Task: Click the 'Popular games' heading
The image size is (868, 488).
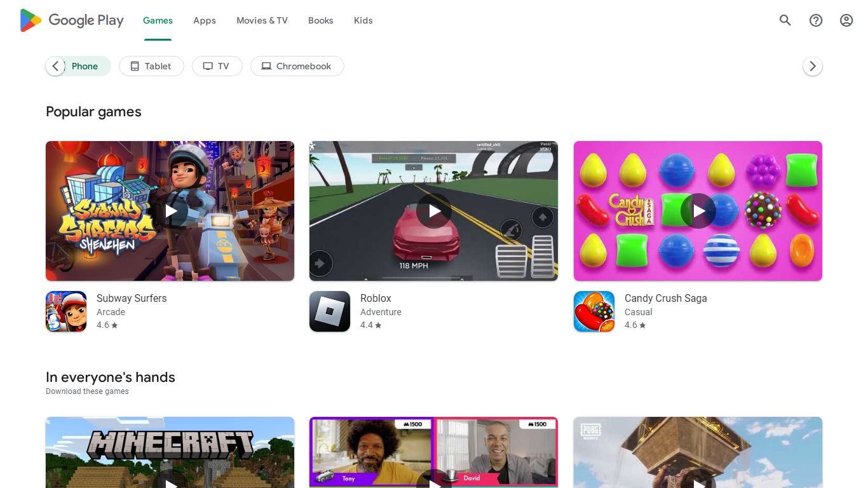Action: click(93, 112)
